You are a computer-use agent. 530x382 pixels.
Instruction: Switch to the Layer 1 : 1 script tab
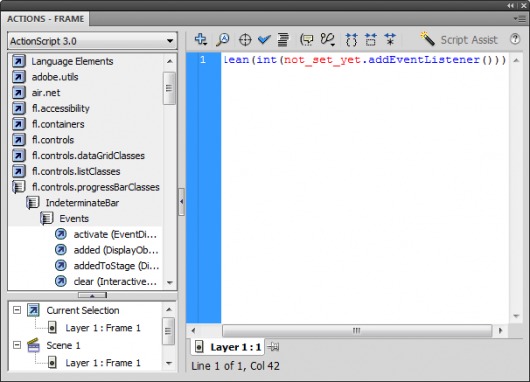click(228, 347)
